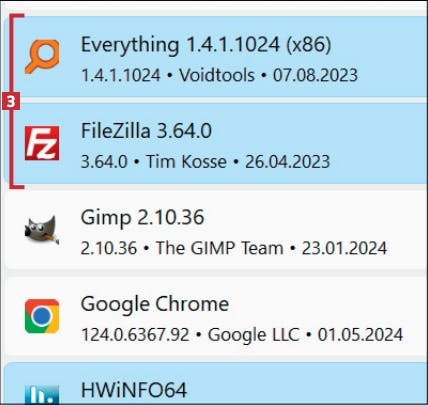The width and height of the screenshot is (428, 405).
Task: Select the Everything 1.4.1.1024 (x86) title
Action: (x=206, y=44)
